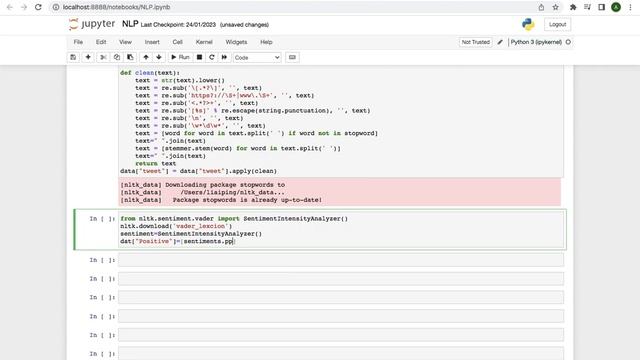Click the fifth empty code cell
This screenshot has height=360, width=640.
click(x=341, y=335)
